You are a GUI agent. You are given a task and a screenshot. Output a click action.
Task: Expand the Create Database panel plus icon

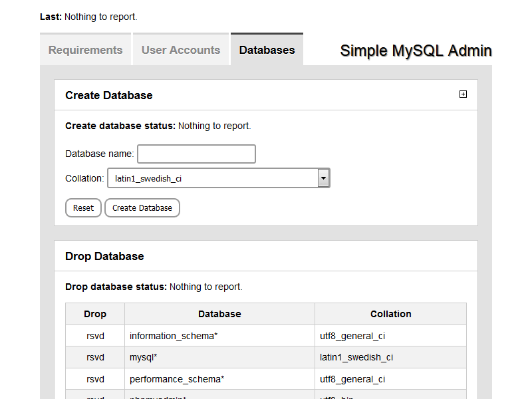(x=463, y=94)
